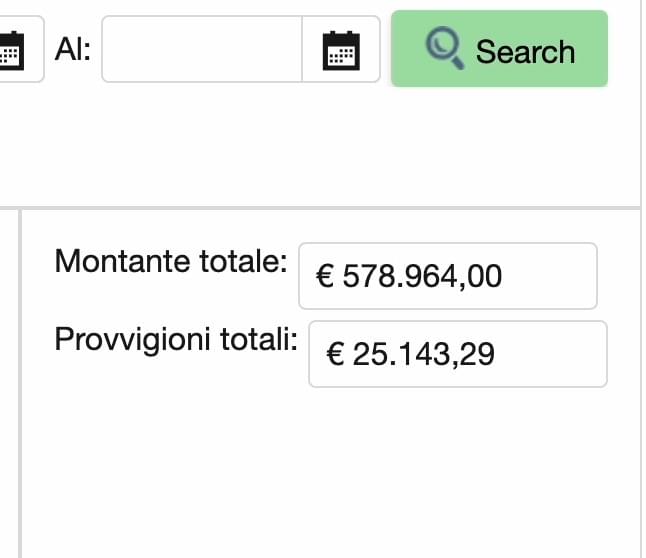
Task: Click the "Provvigioni totali:" label
Action: (x=176, y=340)
